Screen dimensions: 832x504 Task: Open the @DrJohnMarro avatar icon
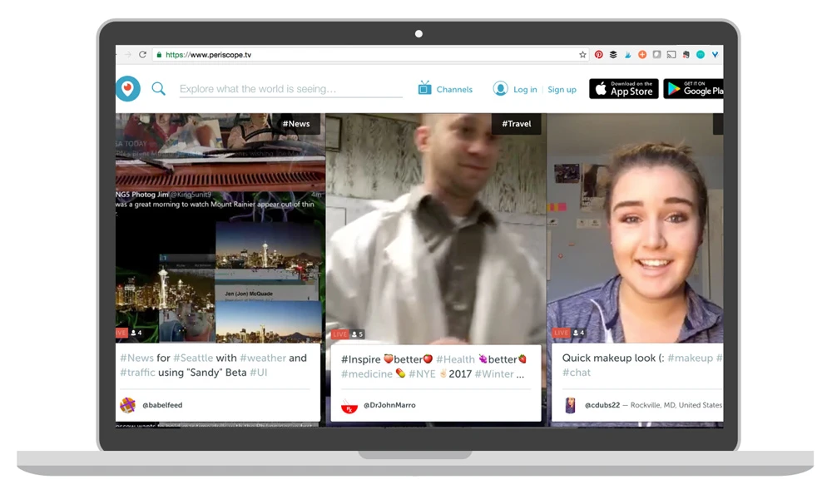tap(349, 406)
